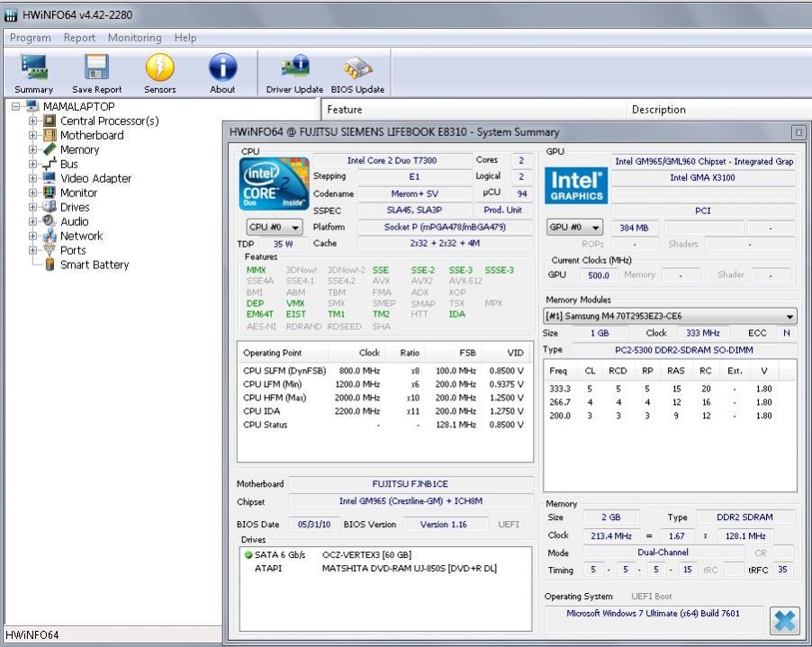Click the Intel Graphics logo
This screenshot has height=647, width=812.
tap(576, 185)
